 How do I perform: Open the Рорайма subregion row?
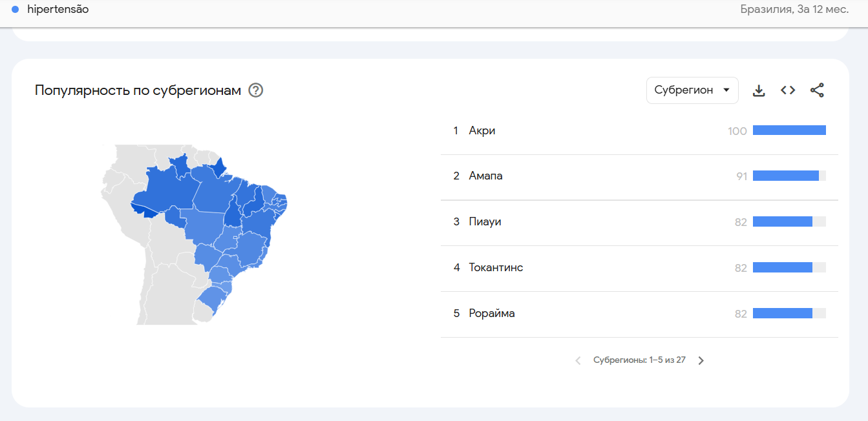tap(639, 314)
